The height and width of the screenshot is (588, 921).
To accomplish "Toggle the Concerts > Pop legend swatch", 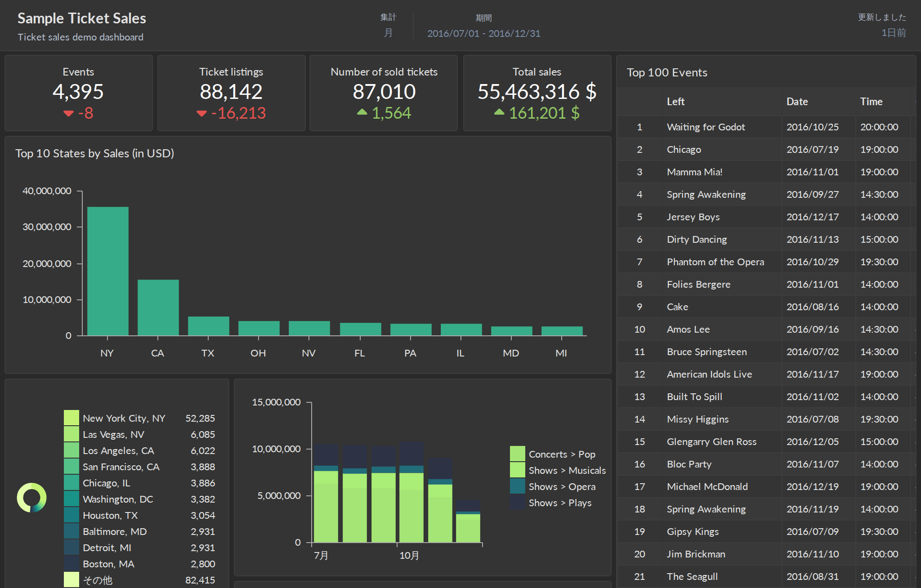I will (518, 454).
